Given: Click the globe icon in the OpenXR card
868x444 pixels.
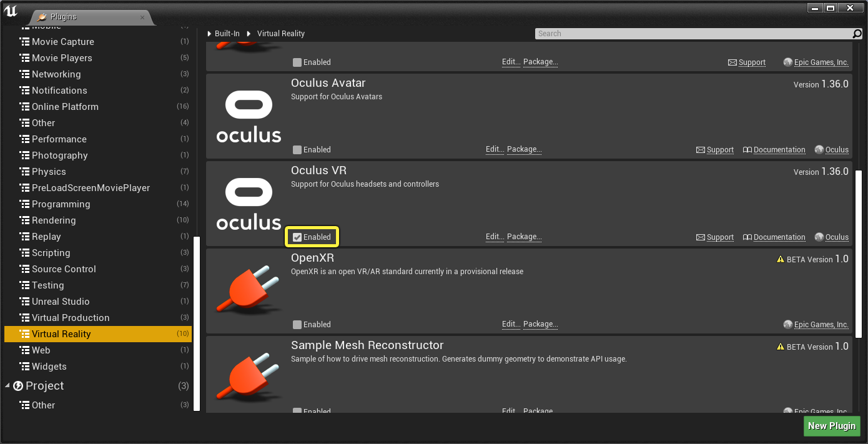Looking at the screenshot, I should point(788,325).
